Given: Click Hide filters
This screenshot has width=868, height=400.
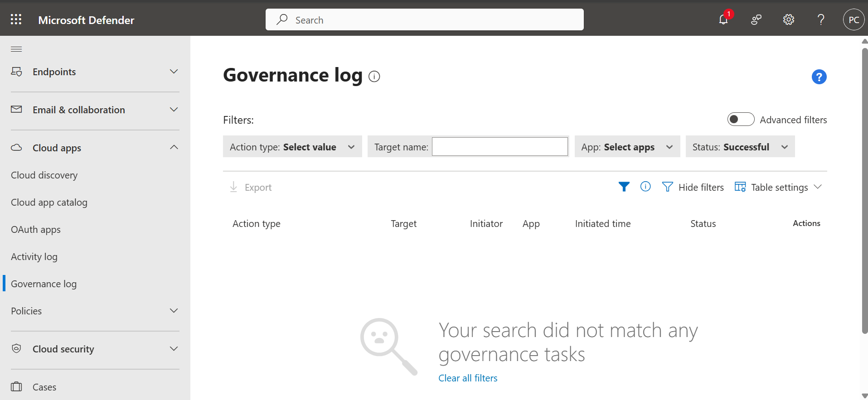Looking at the screenshot, I should click(x=701, y=187).
